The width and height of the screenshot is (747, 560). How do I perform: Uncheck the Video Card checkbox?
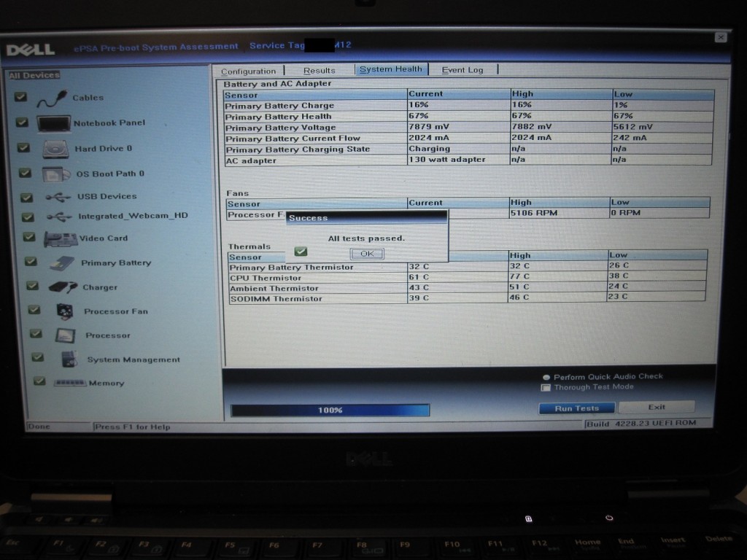(x=29, y=237)
